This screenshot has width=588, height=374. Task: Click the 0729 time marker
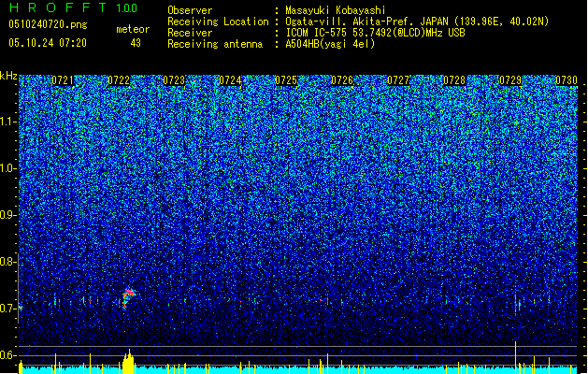(x=510, y=80)
